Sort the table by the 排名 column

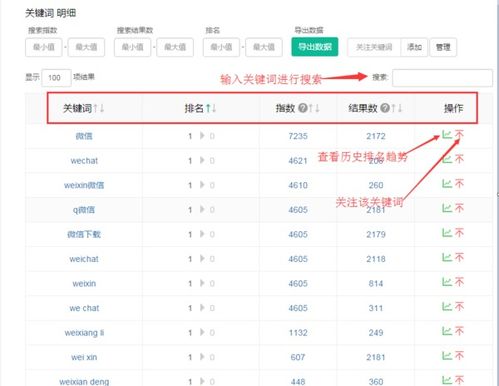point(211,108)
